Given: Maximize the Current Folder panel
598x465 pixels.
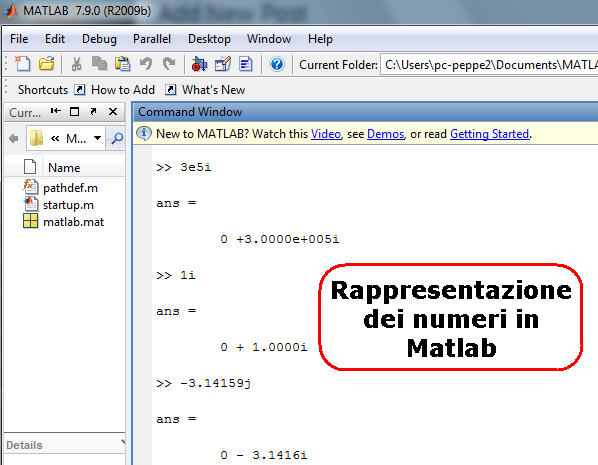Looking at the screenshot, I should click(x=74, y=111).
